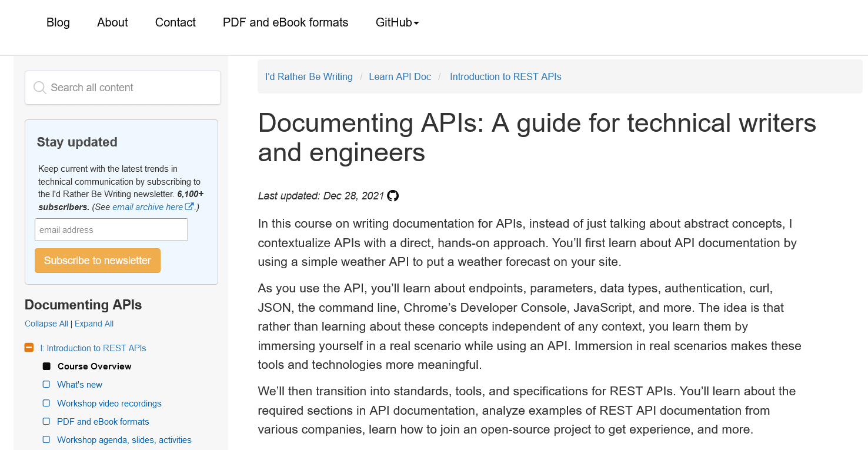Collapse the Introduction to REST APIs section

pyautogui.click(x=29, y=348)
